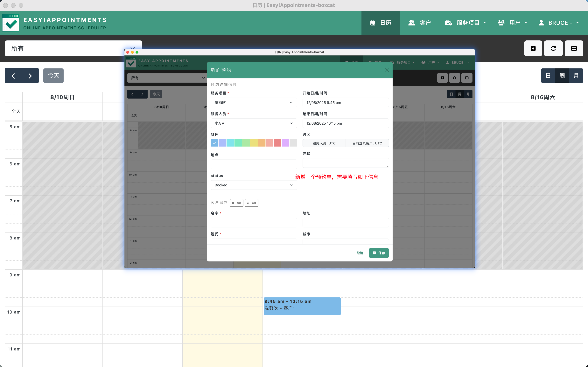Expand inner window 用户 nav menu
The width and height of the screenshot is (588, 367).
click(x=430, y=63)
